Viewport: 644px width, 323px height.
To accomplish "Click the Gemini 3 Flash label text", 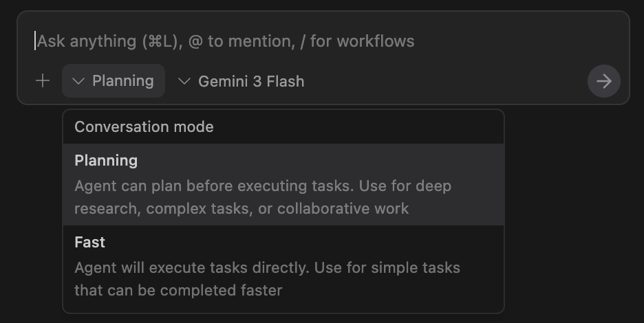I will click(x=251, y=81).
